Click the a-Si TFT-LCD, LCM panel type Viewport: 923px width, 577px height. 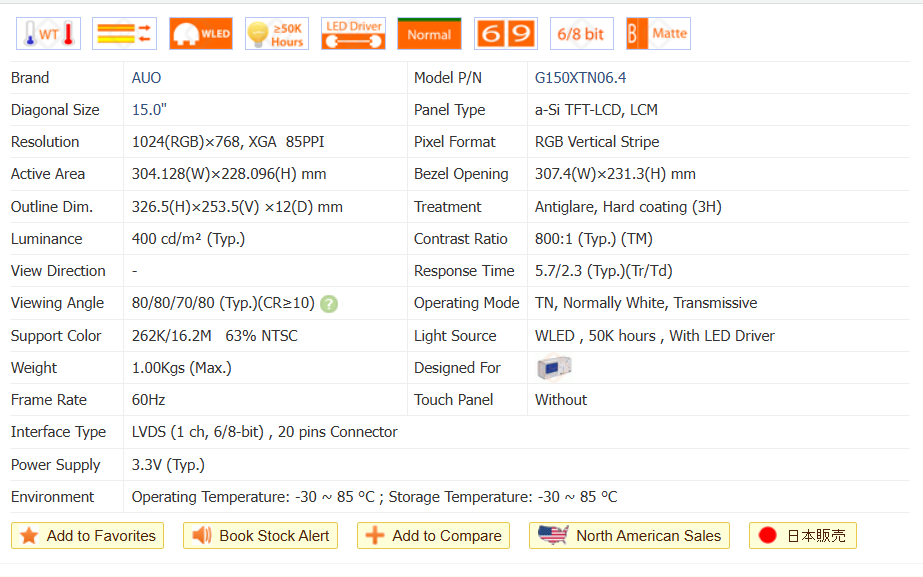(x=596, y=110)
